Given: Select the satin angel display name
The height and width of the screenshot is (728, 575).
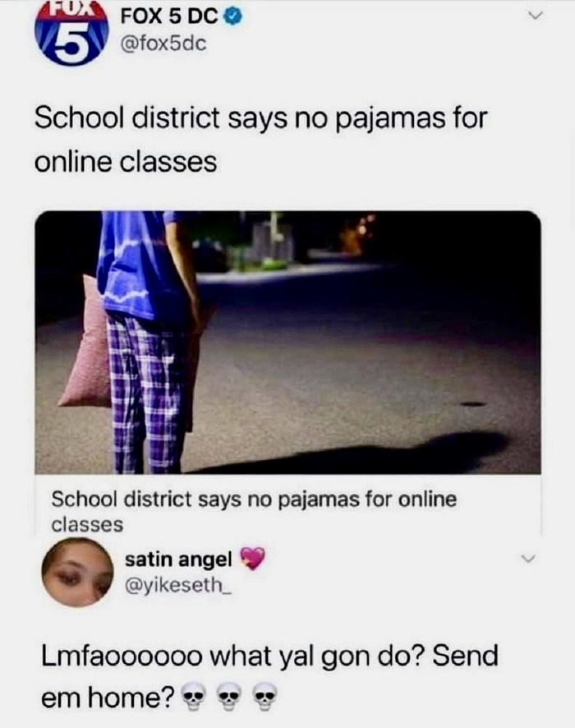Looking at the screenshot, I should click(x=178, y=560).
